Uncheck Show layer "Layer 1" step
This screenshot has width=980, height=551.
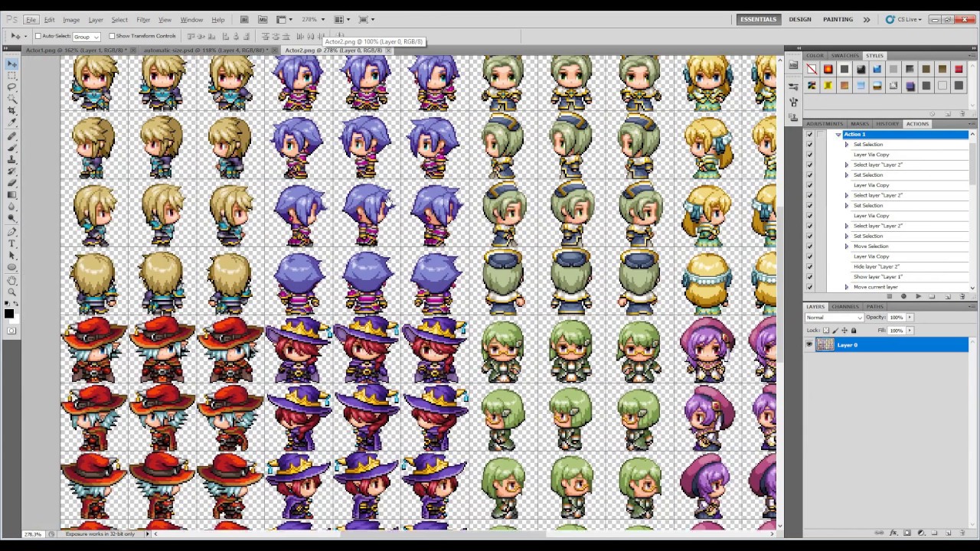pos(809,276)
